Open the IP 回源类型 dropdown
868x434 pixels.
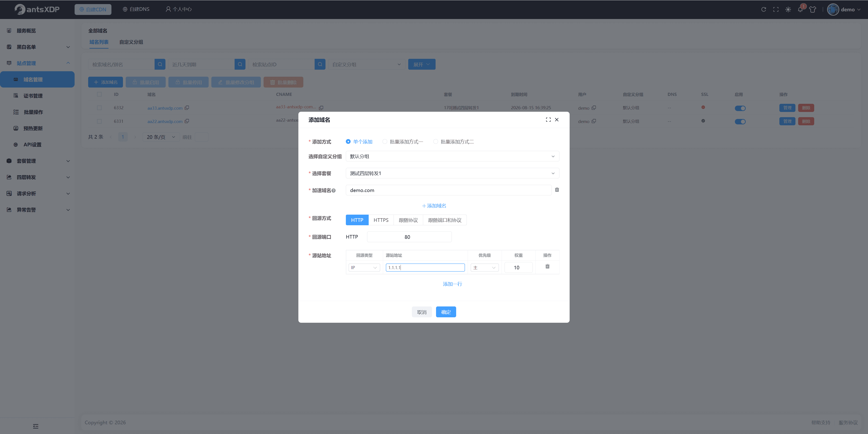[x=364, y=268]
